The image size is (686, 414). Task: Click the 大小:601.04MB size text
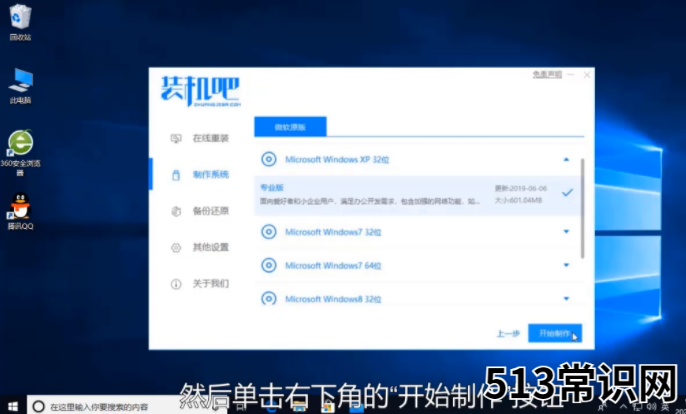coord(518,200)
